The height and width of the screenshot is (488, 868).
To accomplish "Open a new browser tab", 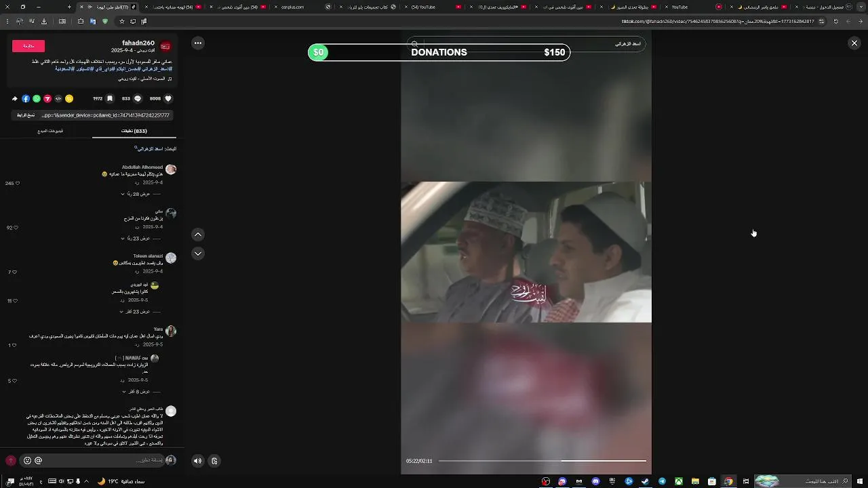I will tap(69, 7).
